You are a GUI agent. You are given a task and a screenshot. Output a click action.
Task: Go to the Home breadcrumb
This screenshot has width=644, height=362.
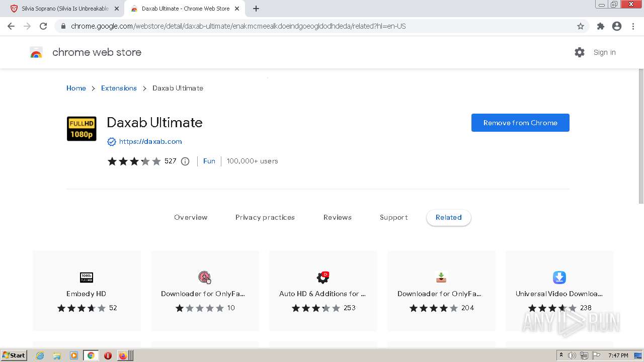[76, 88]
